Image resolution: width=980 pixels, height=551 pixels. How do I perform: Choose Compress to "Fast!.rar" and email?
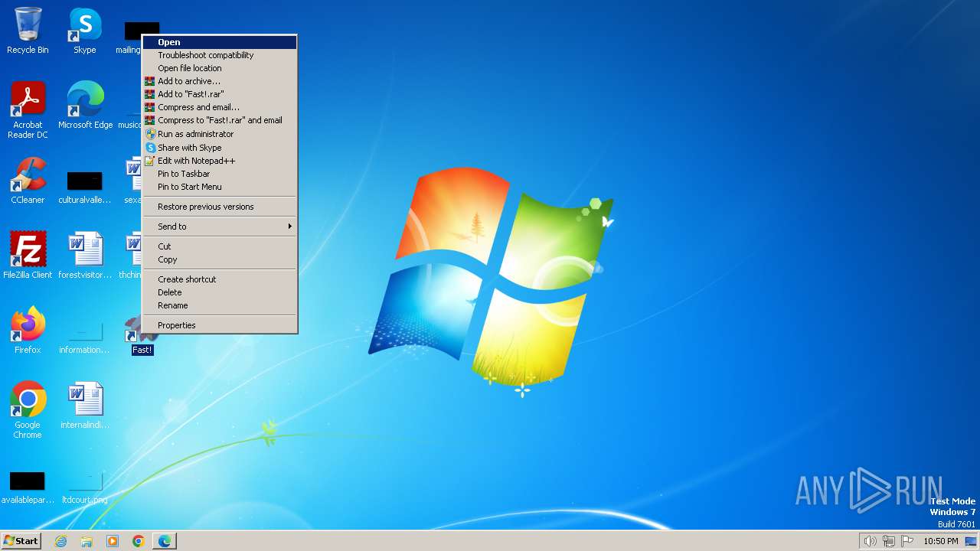click(220, 120)
